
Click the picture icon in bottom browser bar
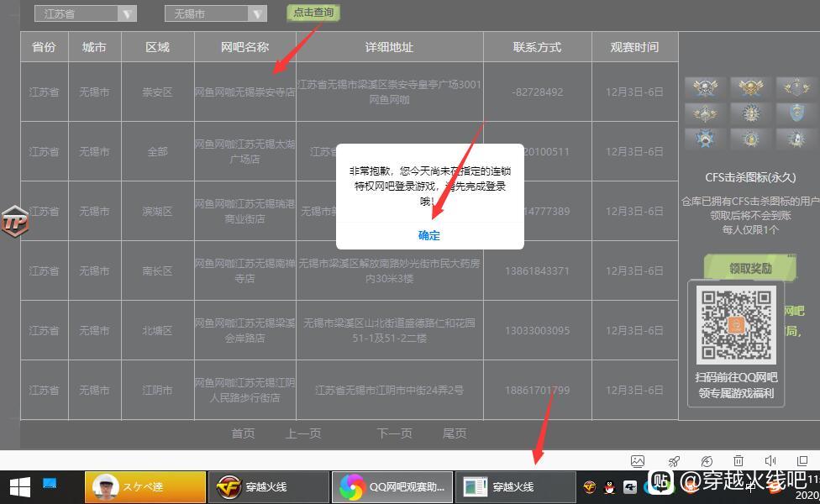638,461
